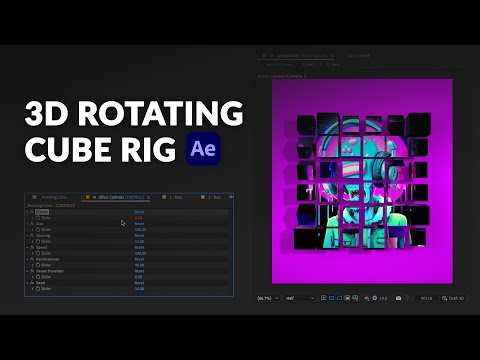Click the rotating cubes composition preview
Screen dimensions: 480x360
[362, 181]
